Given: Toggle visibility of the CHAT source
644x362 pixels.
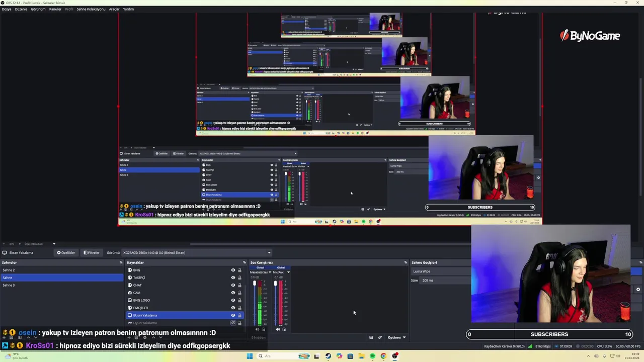Looking at the screenshot, I should point(233,285).
